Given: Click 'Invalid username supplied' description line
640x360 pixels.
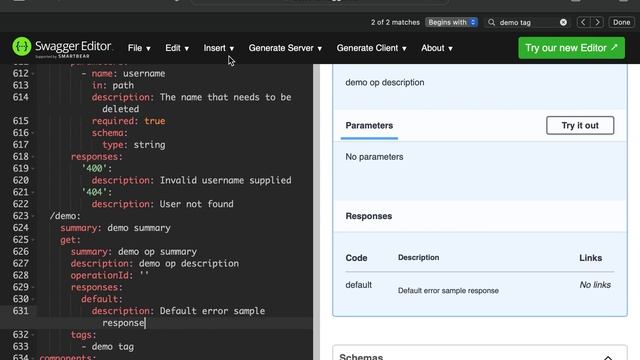Looking at the screenshot, I should tap(191, 180).
